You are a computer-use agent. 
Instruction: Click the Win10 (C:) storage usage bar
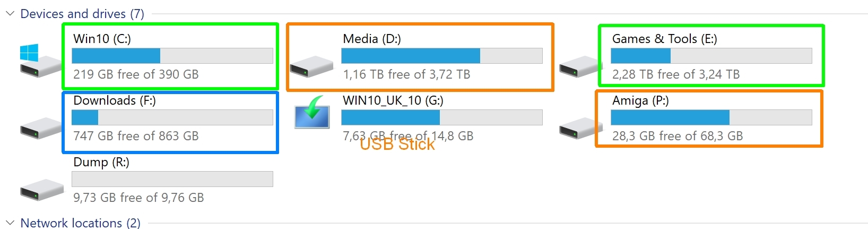coord(172,56)
